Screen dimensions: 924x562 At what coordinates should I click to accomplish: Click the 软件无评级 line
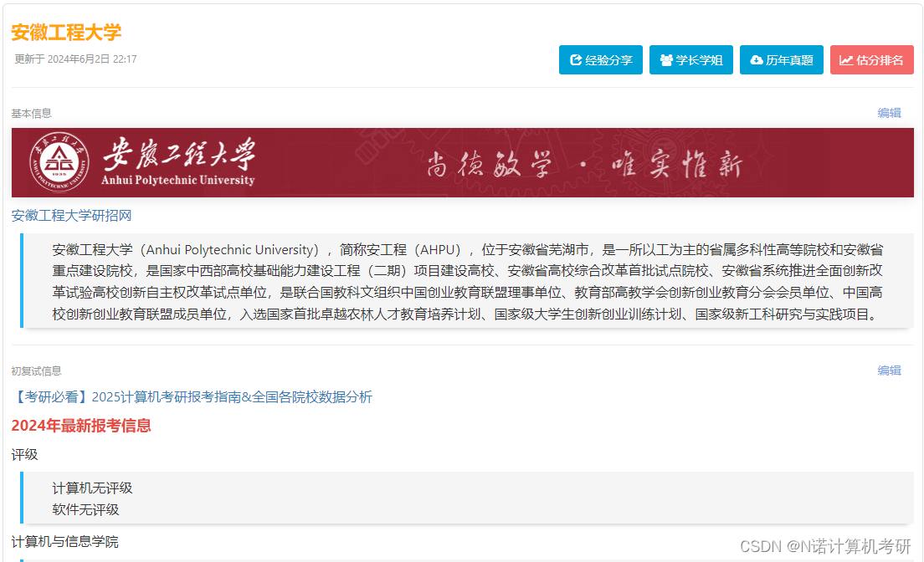click(85, 509)
